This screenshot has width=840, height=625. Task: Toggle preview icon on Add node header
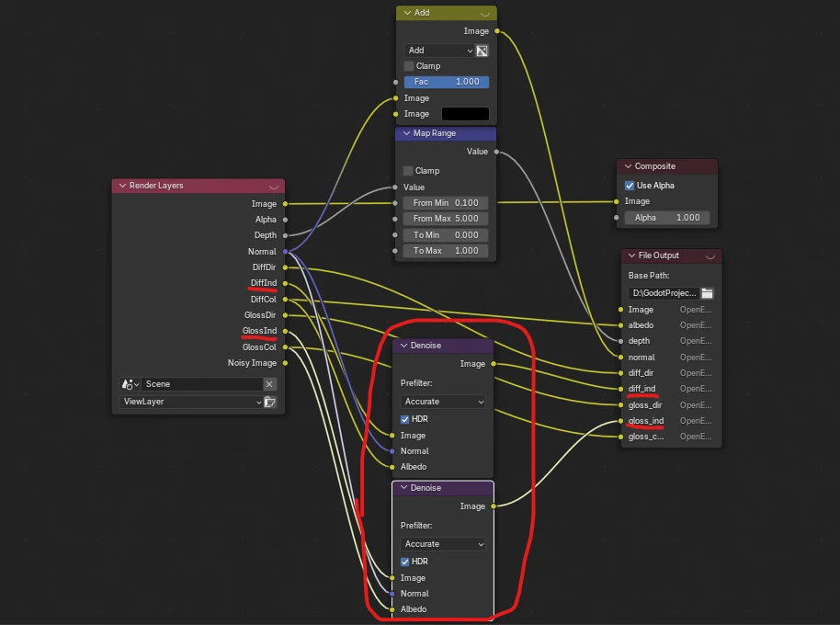tap(483, 14)
